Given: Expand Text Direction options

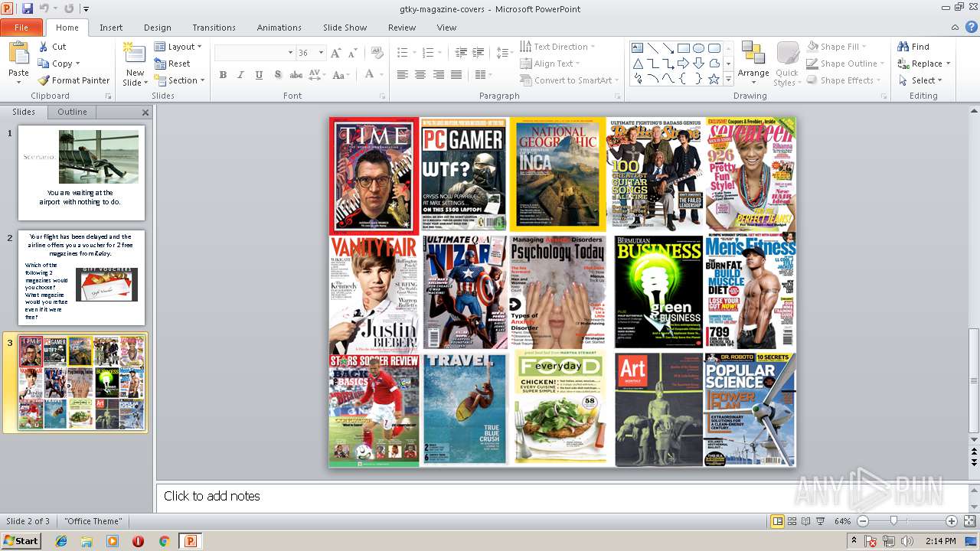Looking at the screenshot, I should click(558, 47).
